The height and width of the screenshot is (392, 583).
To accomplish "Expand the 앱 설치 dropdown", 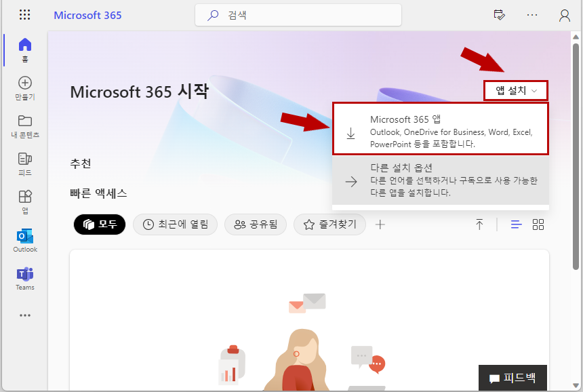I will (516, 90).
